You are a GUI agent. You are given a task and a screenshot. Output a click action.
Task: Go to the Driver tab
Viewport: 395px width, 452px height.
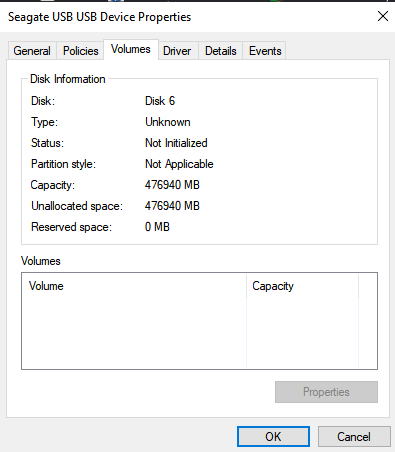click(x=177, y=51)
